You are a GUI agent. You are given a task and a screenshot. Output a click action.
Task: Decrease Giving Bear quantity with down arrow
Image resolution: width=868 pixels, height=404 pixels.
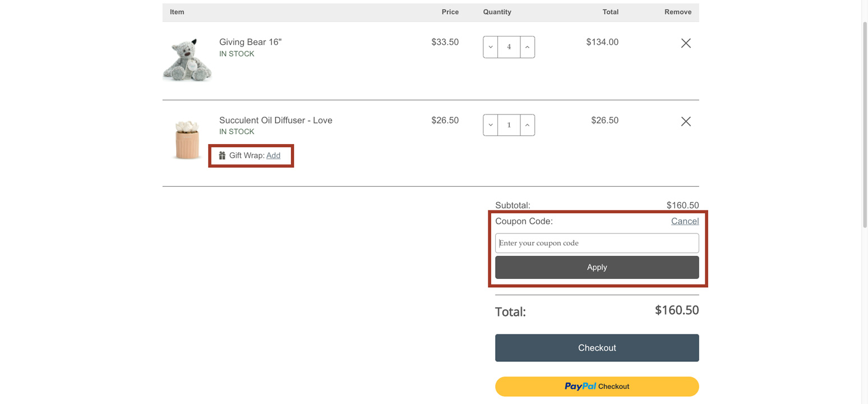[x=490, y=47]
